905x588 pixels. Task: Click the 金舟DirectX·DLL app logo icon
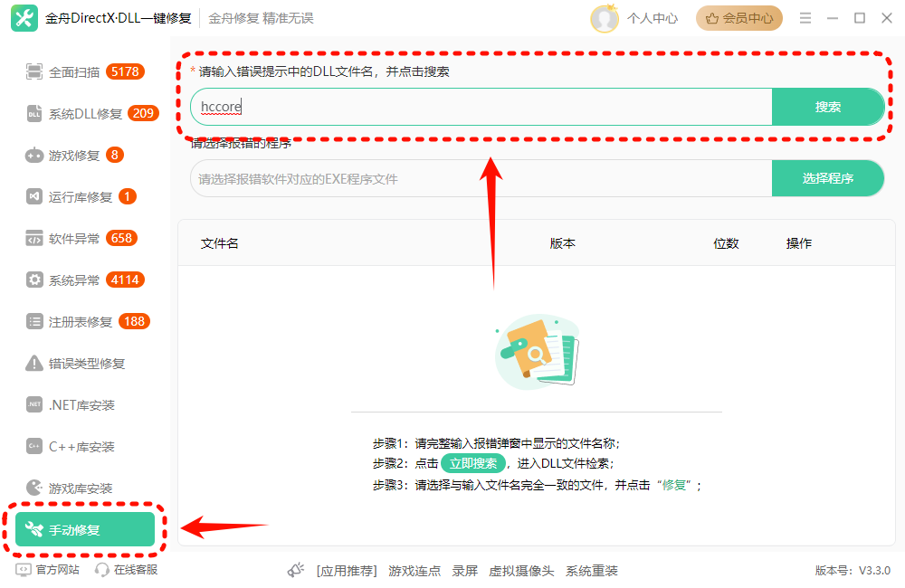[x=24, y=18]
